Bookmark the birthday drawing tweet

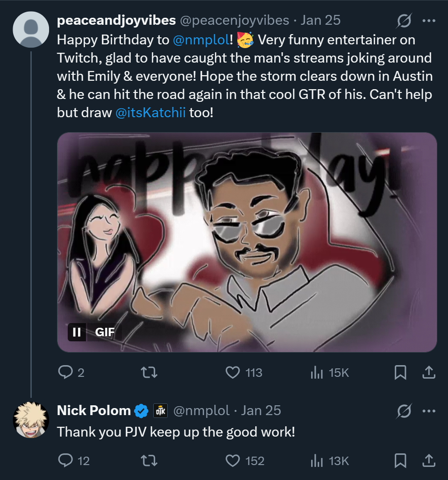[x=400, y=372]
